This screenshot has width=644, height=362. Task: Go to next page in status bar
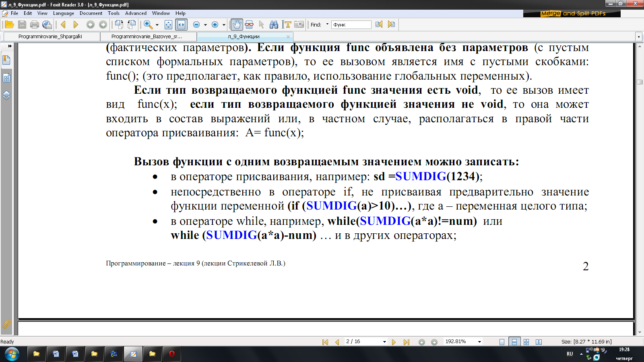[394, 342]
